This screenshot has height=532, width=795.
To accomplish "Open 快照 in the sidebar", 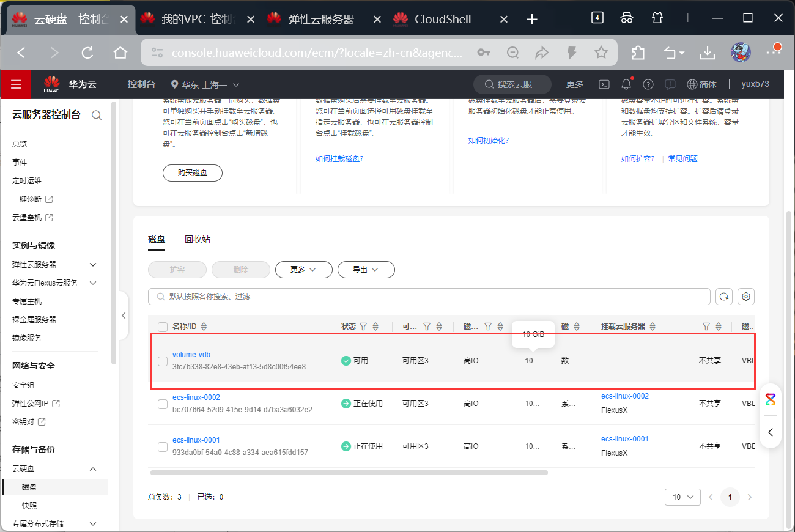I will [x=29, y=506].
